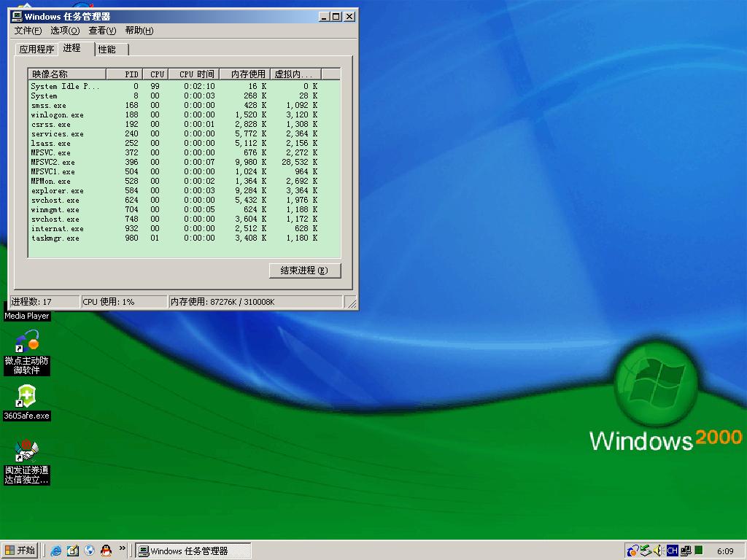
Task: Click the Windows 任务管理器 taskbar button
Action: [x=193, y=551]
